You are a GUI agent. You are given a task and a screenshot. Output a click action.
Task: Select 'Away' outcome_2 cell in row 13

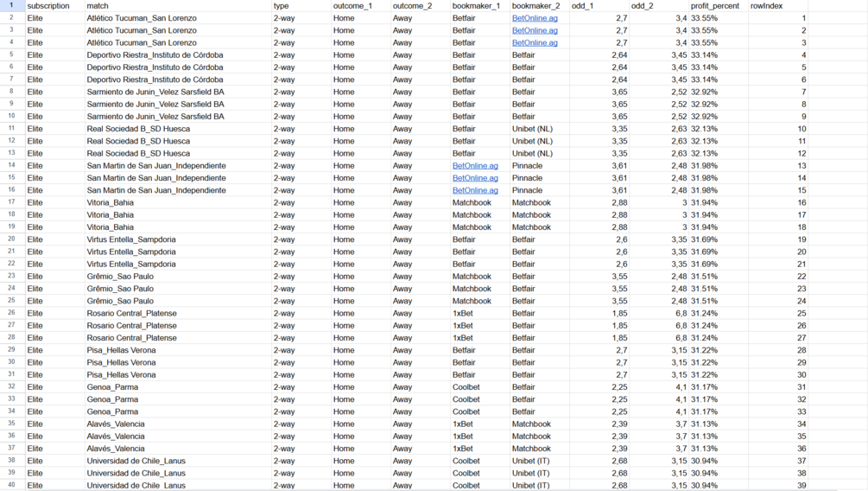[421, 154]
